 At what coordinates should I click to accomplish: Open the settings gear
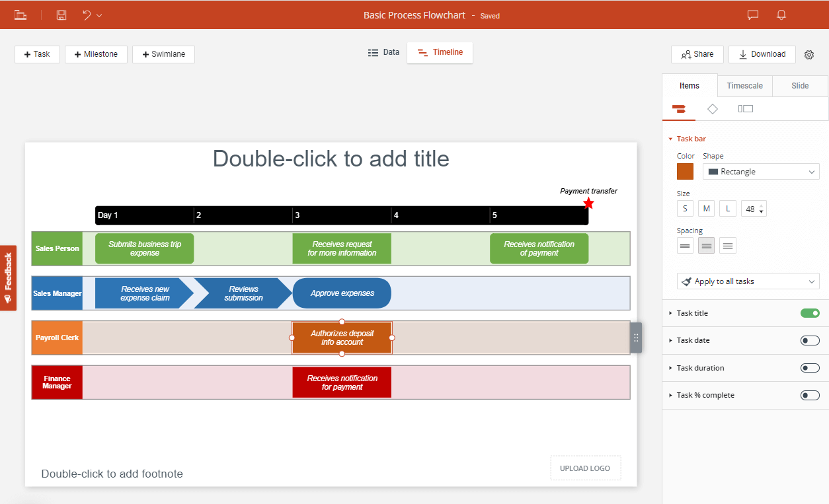click(809, 55)
